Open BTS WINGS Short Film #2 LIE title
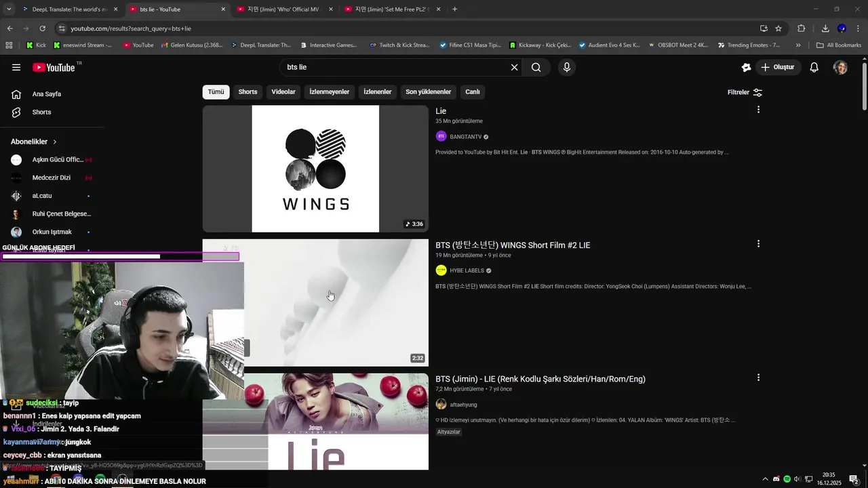The width and height of the screenshot is (868, 488). tap(513, 245)
